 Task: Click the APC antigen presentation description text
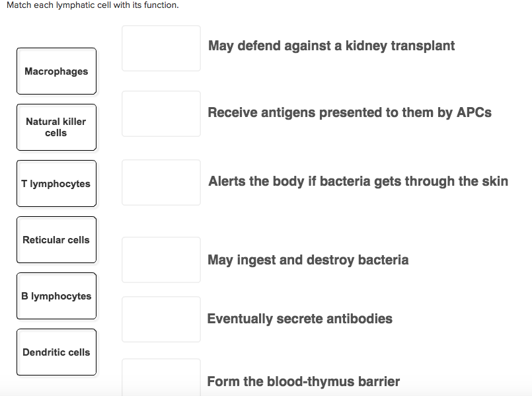(x=348, y=112)
